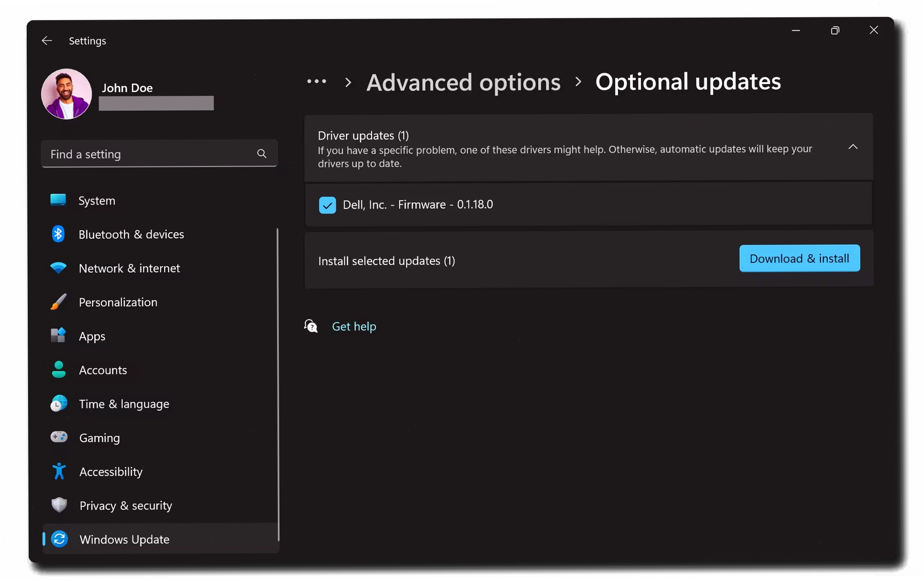Open the Get help link
924x581 pixels.
click(354, 326)
